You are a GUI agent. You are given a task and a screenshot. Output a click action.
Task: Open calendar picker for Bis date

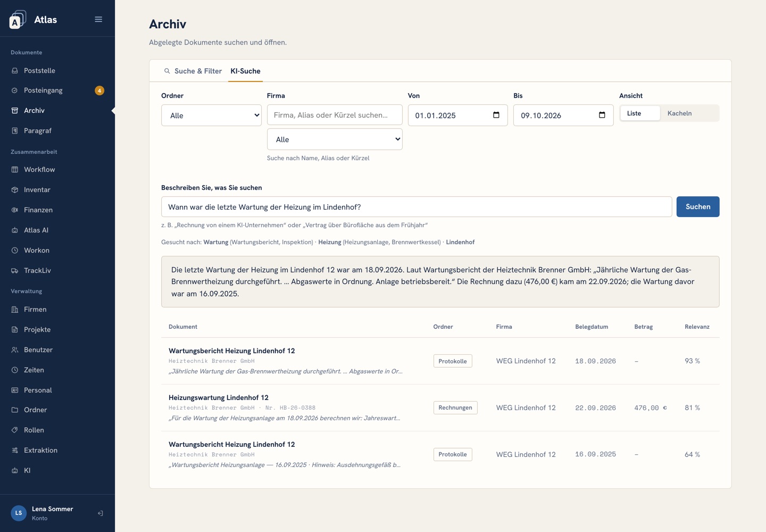[602, 115]
